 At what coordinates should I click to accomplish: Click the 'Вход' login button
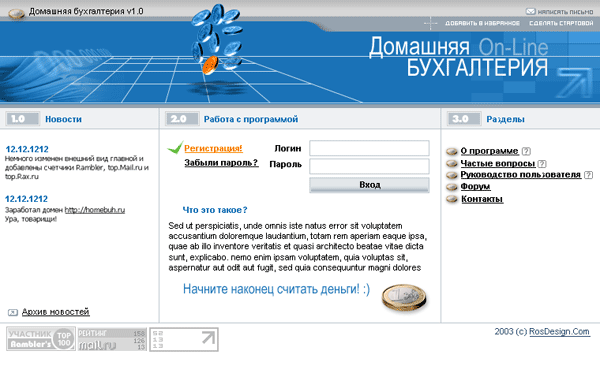point(369,185)
